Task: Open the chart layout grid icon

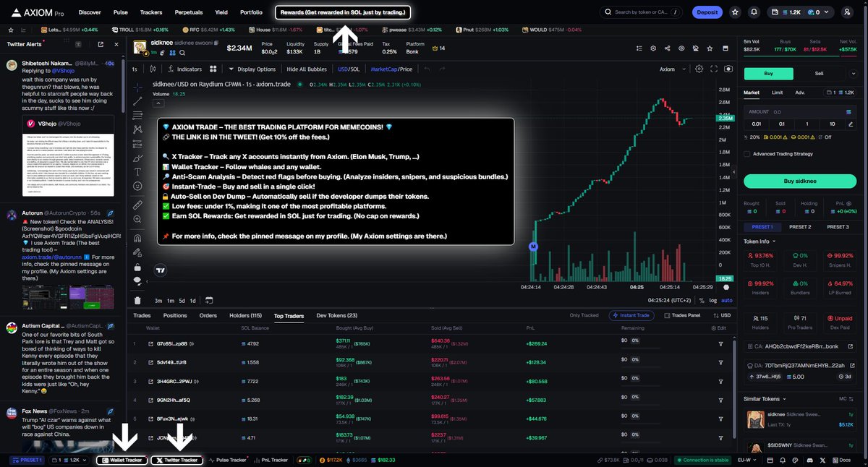Action: pos(213,69)
